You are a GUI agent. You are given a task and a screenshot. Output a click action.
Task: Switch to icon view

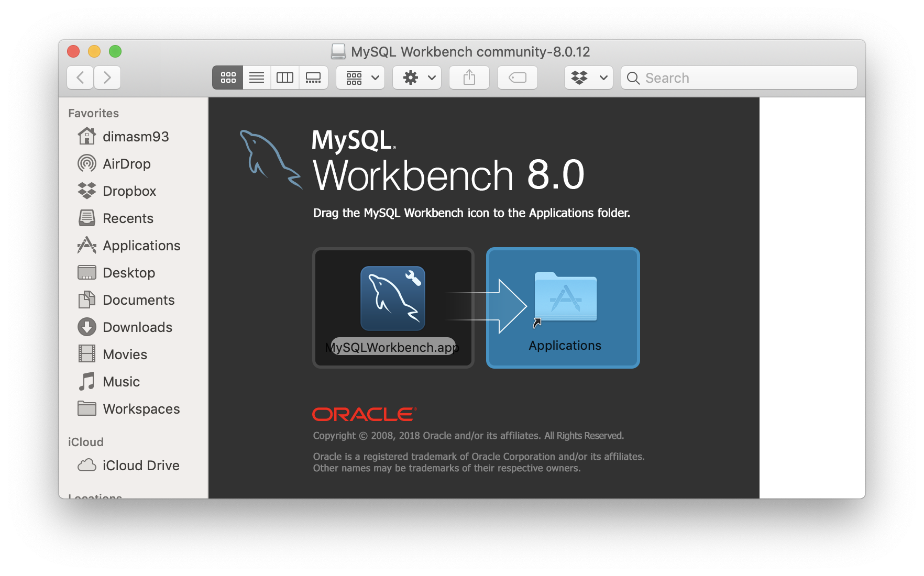point(228,77)
